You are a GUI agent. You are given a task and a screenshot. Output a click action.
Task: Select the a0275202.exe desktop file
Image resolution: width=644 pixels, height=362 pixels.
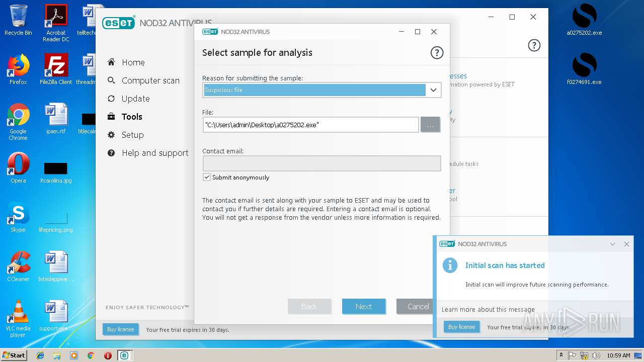pos(584,20)
